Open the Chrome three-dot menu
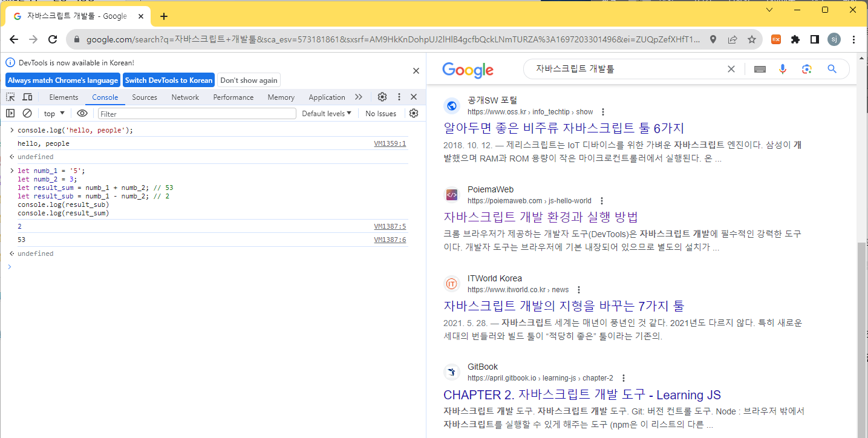Screen dimensions: 868x438 [853, 39]
